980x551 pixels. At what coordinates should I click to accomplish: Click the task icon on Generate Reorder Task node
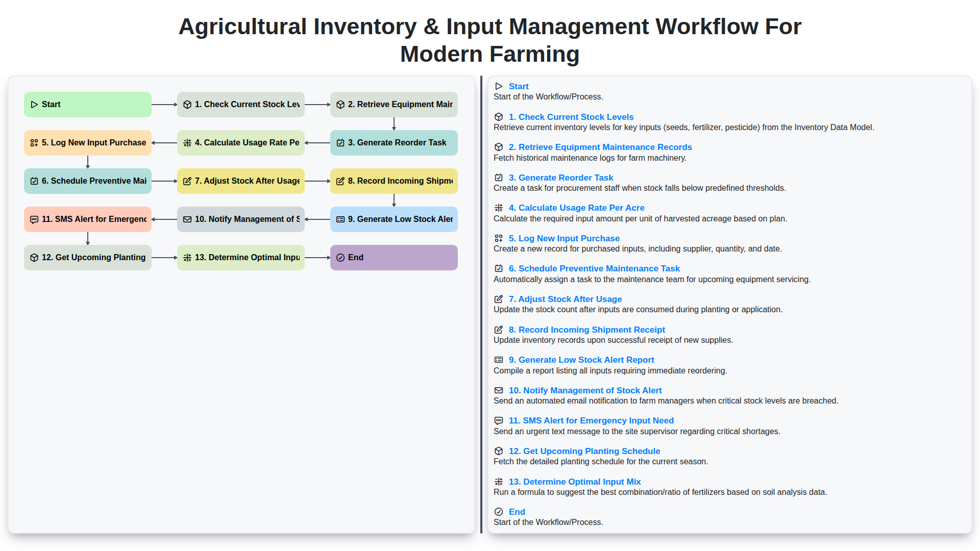click(x=340, y=142)
